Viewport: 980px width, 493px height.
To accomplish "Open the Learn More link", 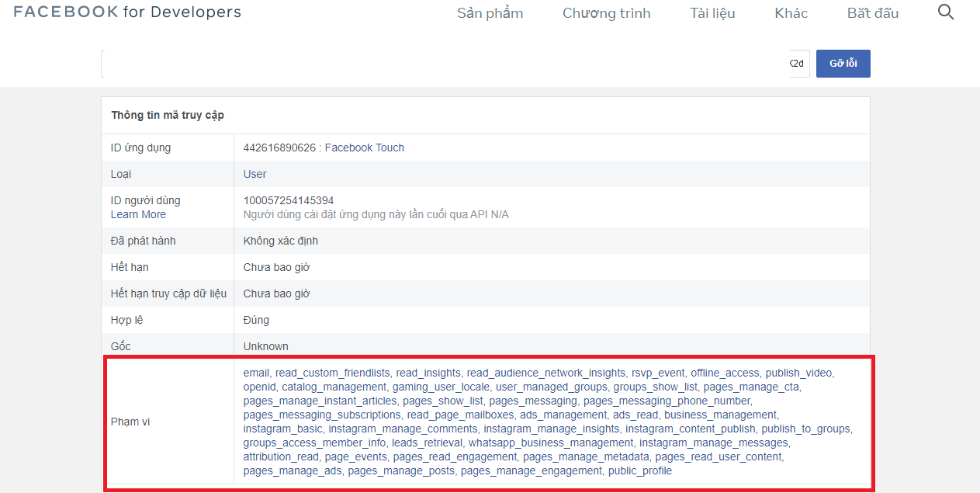I will (x=138, y=214).
